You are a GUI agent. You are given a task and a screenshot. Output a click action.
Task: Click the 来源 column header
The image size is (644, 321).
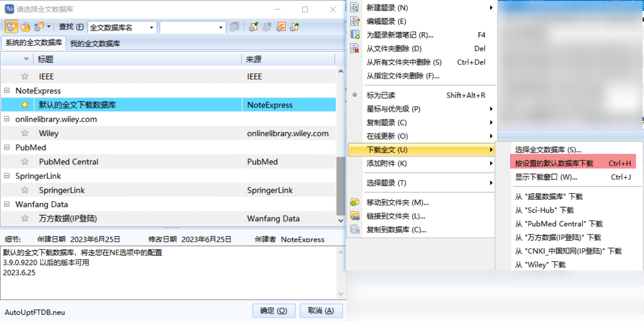[x=288, y=59]
